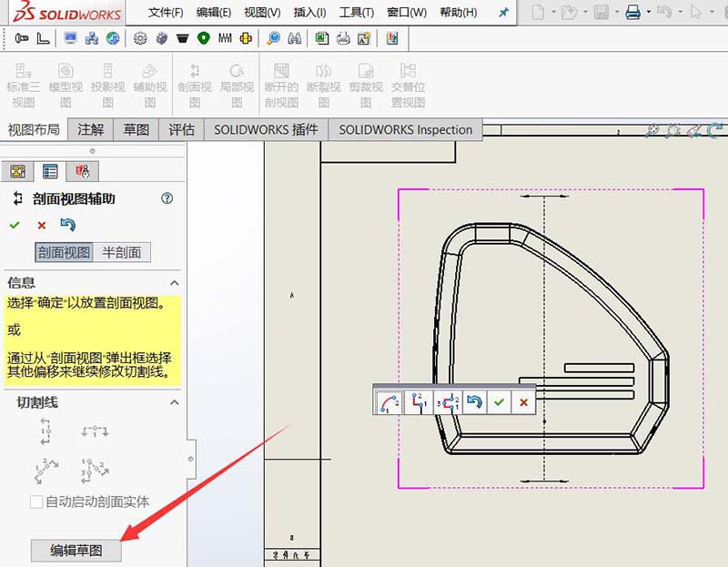Enable 自动启动剖面实体 checkbox
This screenshot has width=728, height=567.
(x=36, y=501)
